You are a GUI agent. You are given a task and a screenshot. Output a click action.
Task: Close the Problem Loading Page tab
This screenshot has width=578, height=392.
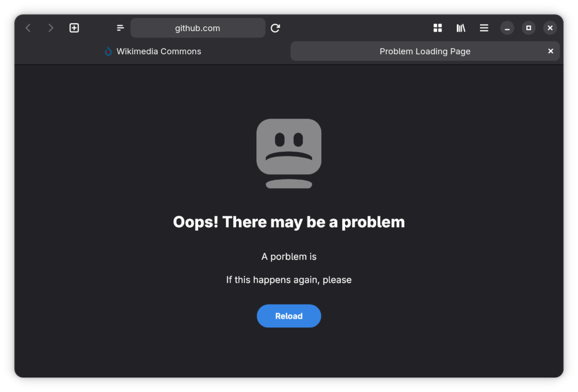550,51
